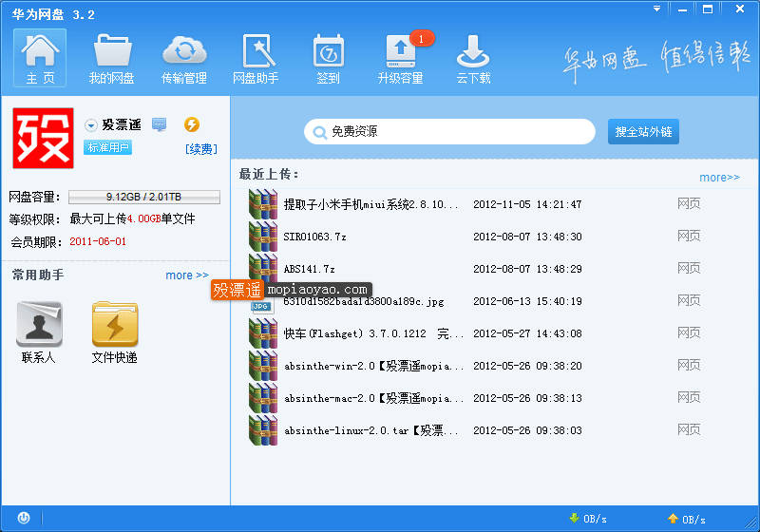Click the red notification badge on 升级容量
The height and width of the screenshot is (532, 760).
pos(421,38)
